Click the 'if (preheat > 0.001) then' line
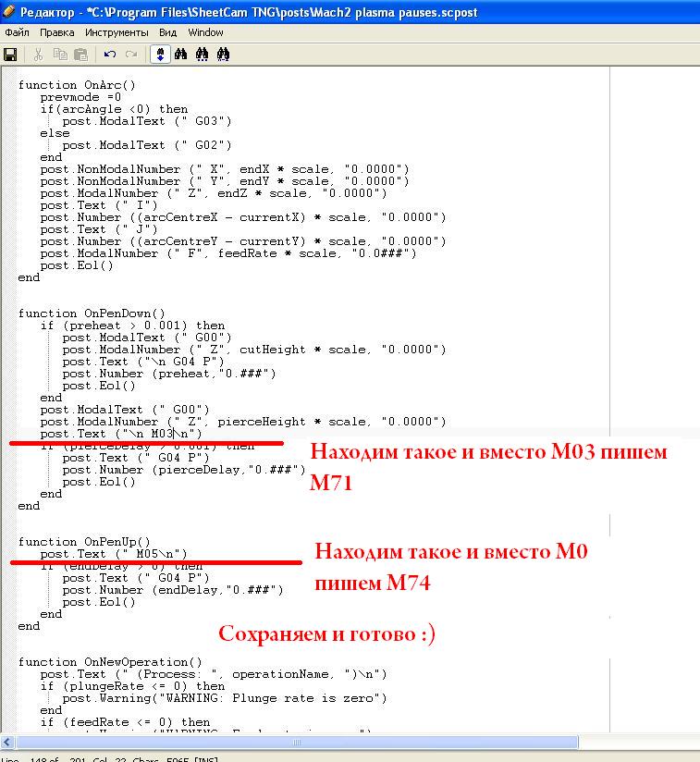 pos(132,326)
